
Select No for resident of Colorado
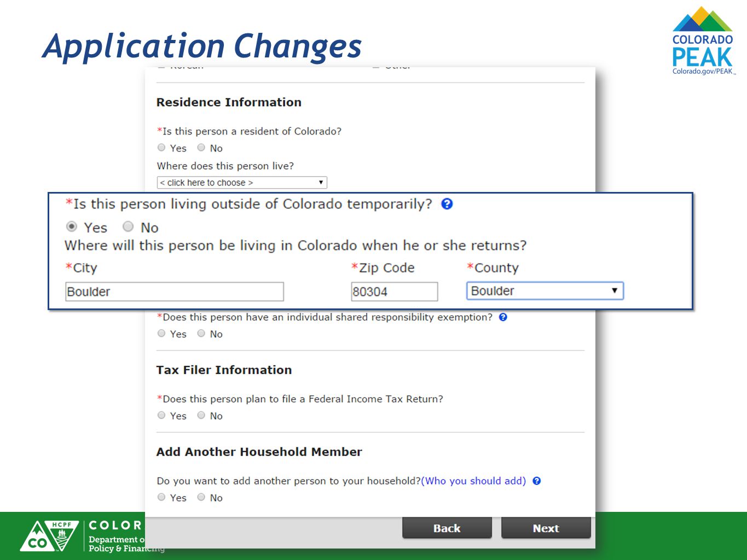pyautogui.click(x=201, y=148)
